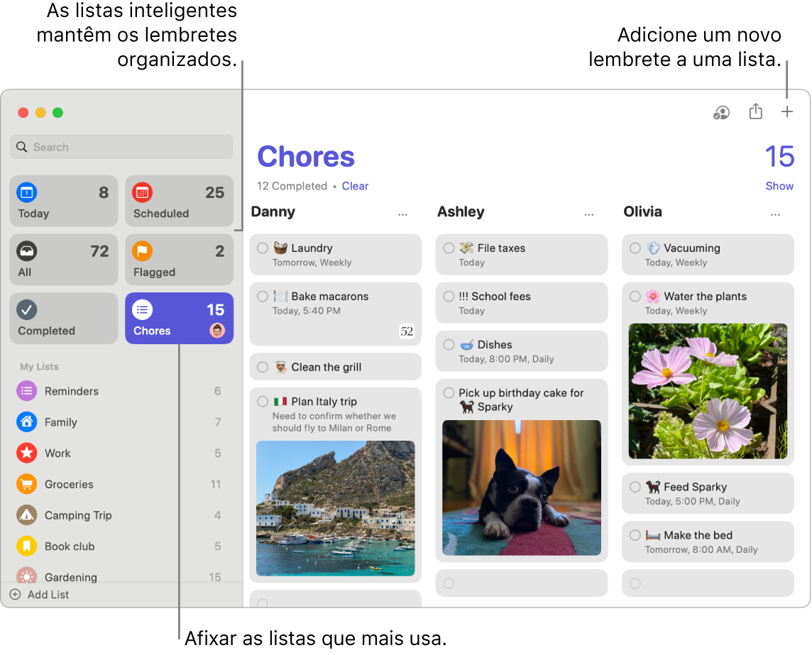Screen dimensions: 812x655
Task: Open the Completed smart list
Action: pos(64,318)
